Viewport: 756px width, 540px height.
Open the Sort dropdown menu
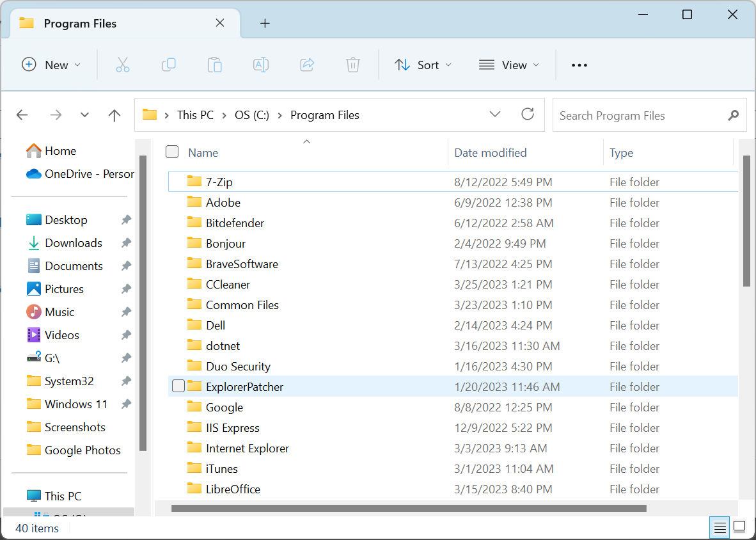pyautogui.click(x=423, y=65)
